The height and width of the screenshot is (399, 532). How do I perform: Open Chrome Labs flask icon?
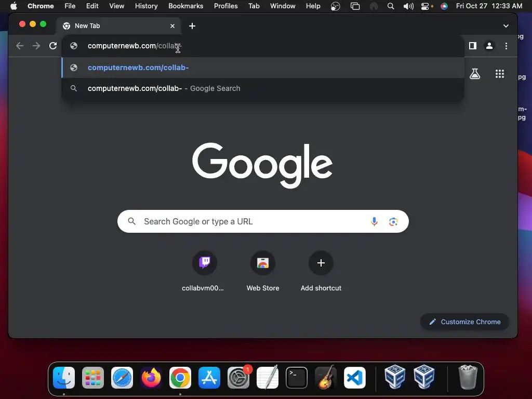point(475,74)
